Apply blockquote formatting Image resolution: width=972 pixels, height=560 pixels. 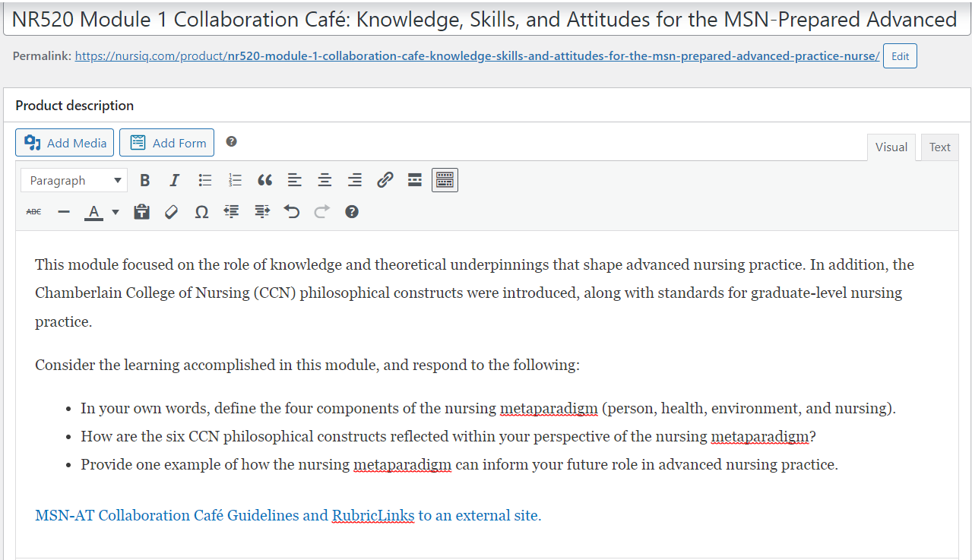point(264,180)
